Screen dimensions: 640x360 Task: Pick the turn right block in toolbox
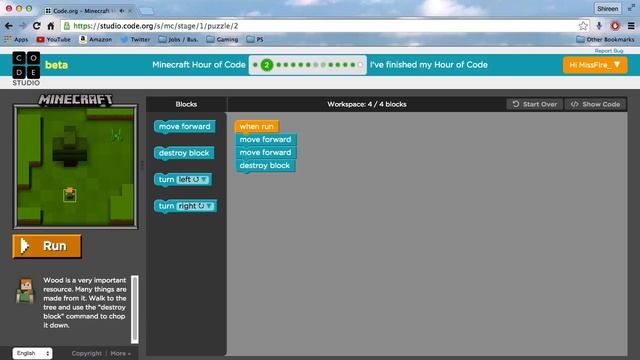pyautogui.click(x=185, y=206)
